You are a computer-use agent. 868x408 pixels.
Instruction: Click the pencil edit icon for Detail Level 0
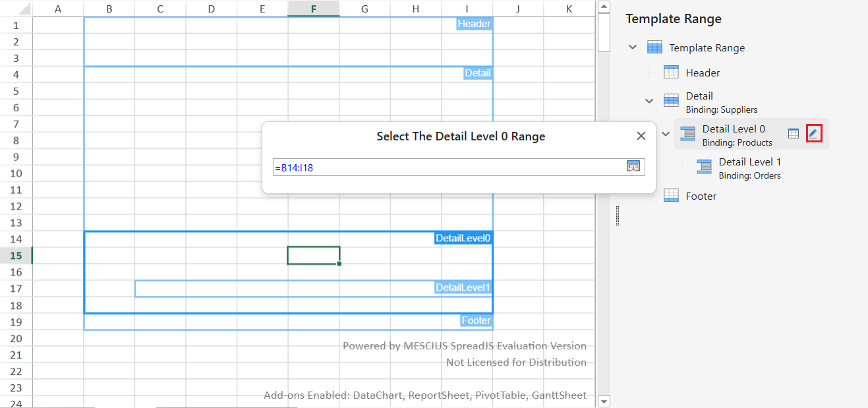point(814,134)
